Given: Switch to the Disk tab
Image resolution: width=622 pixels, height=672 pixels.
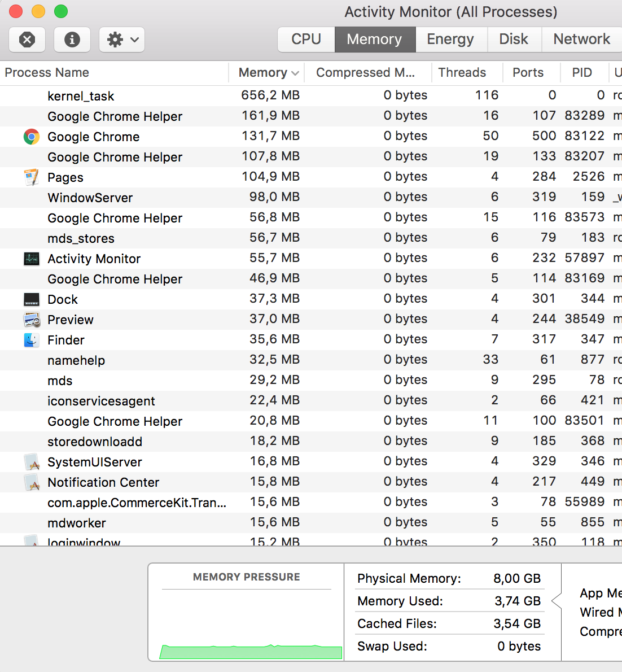Looking at the screenshot, I should point(514,40).
